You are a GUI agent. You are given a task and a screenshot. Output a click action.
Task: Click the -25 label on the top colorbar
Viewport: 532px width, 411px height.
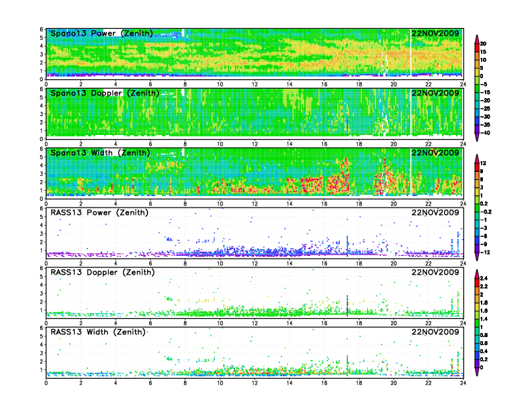[x=485, y=109]
